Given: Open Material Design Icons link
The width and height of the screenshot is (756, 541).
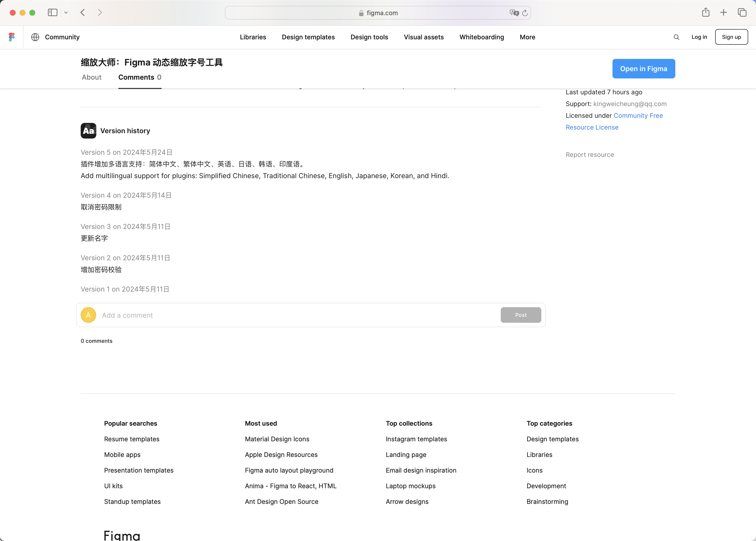Looking at the screenshot, I should 277,439.
